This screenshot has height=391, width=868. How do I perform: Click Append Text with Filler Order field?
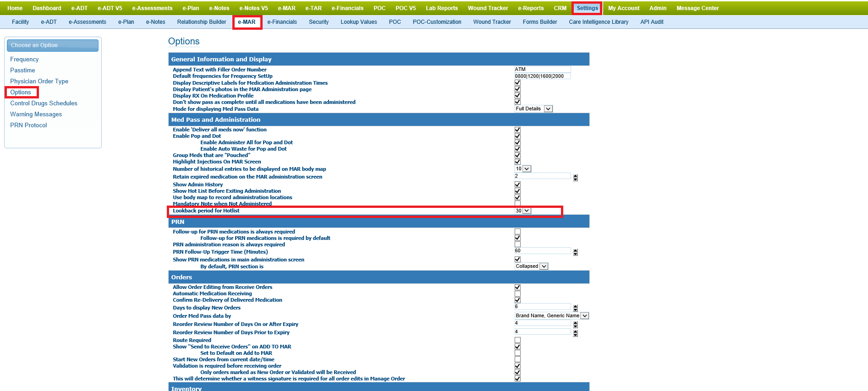pos(542,70)
